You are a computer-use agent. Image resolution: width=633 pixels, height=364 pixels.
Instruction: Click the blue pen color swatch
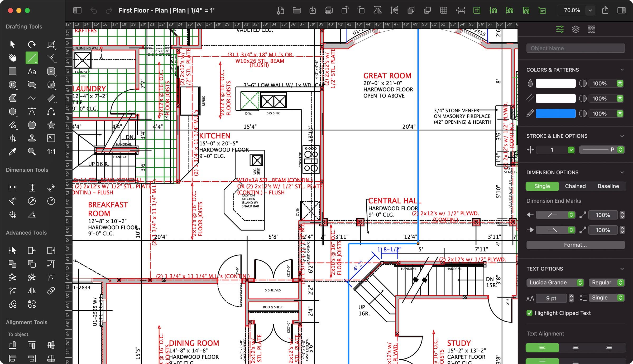click(556, 113)
